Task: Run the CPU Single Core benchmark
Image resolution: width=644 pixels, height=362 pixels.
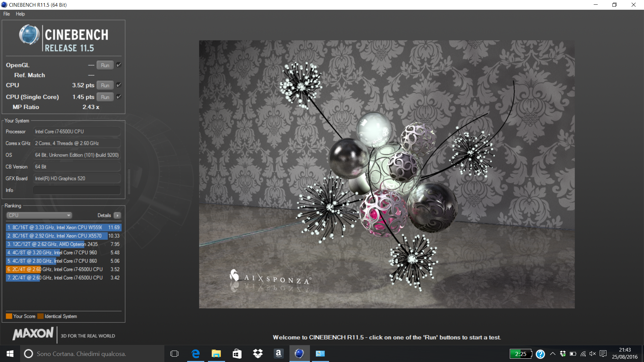Action: (105, 97)
